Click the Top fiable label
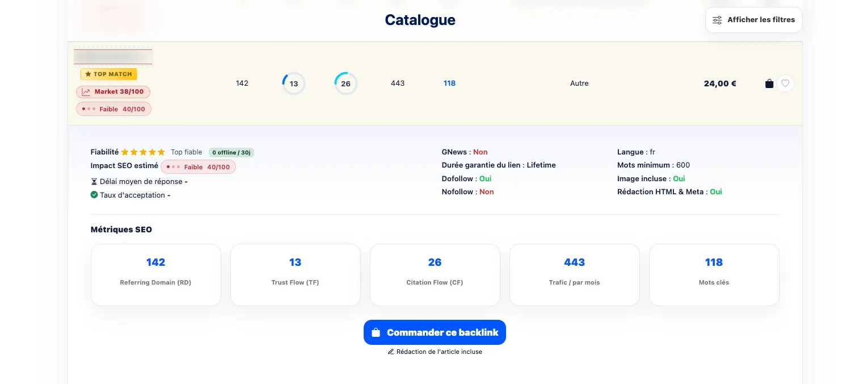This screenshot has height=384, width=868. pyautogui.click(x=186, y=152)
